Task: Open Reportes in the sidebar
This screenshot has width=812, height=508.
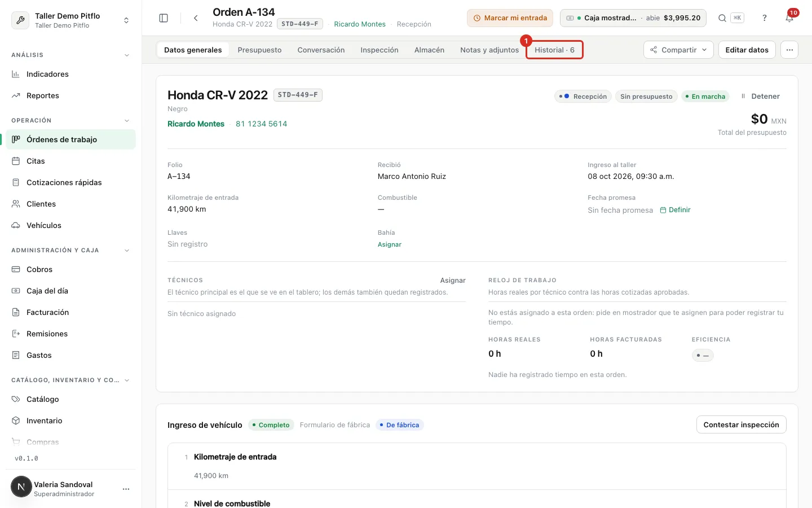Action: pyautogui.click(x=70, y=95)
